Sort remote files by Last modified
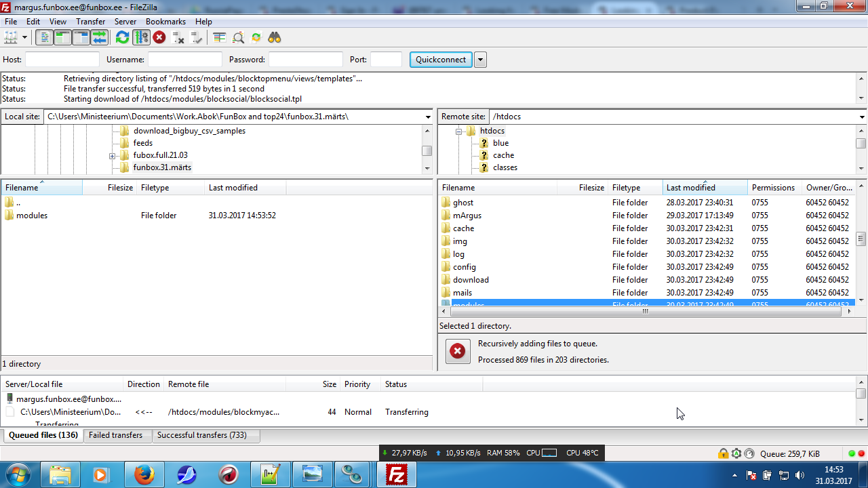This screenshot has width=868, height=488. 705,188
